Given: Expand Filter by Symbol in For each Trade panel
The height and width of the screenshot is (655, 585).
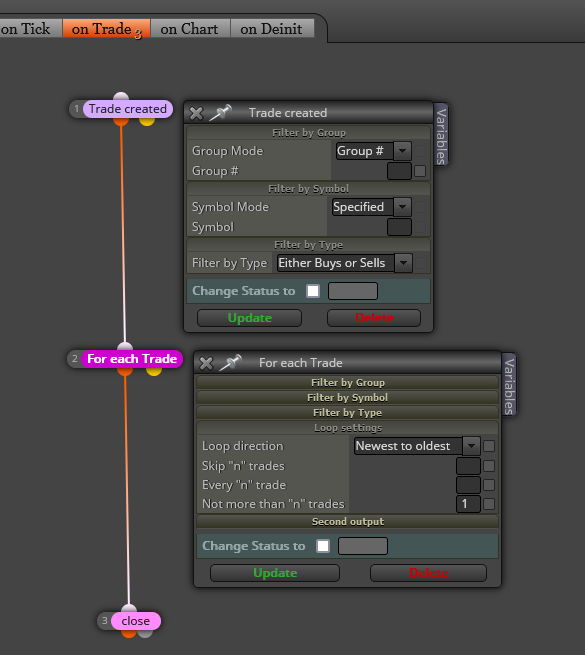Looking at the screenshot, I should [348, 398].
